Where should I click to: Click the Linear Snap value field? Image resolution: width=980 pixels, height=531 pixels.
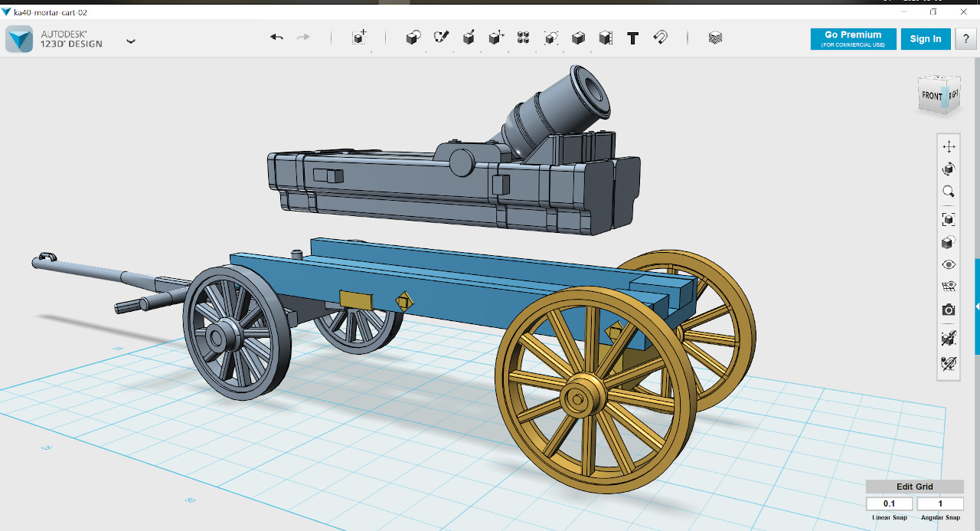[x=890, y=503]
